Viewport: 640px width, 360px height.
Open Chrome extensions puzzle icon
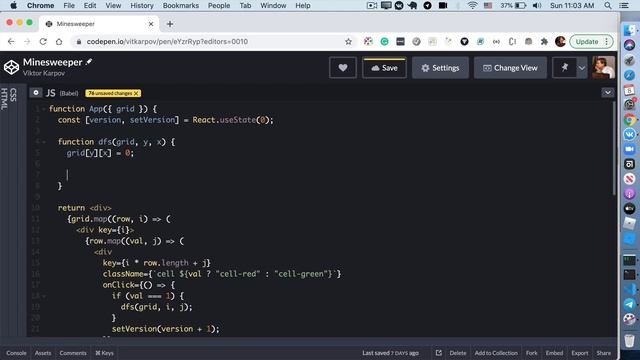click(544, 42)
